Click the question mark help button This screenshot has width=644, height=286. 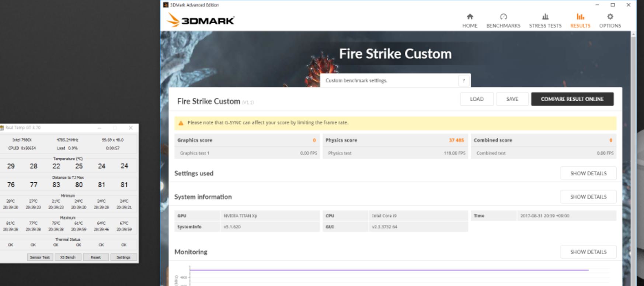pyautogui.click(x=464, y=80)
